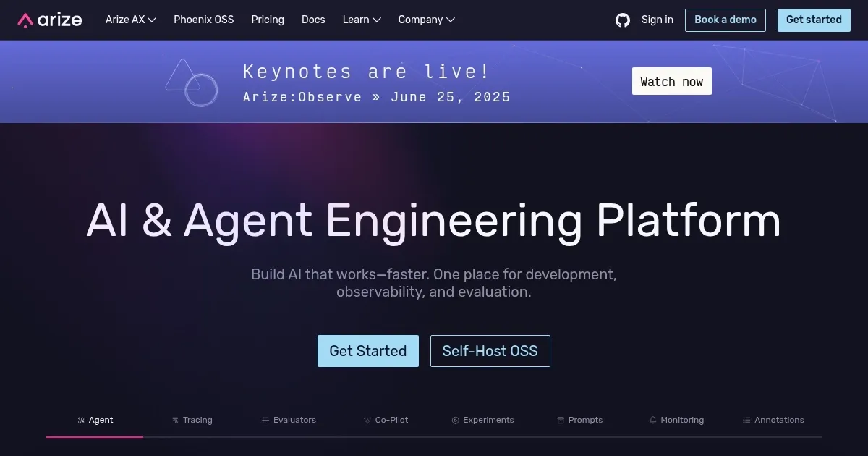The width and height of the screenshot is (868, 456).
Task: Expand the Arize AX dropdown
Action: coord(130,20)
